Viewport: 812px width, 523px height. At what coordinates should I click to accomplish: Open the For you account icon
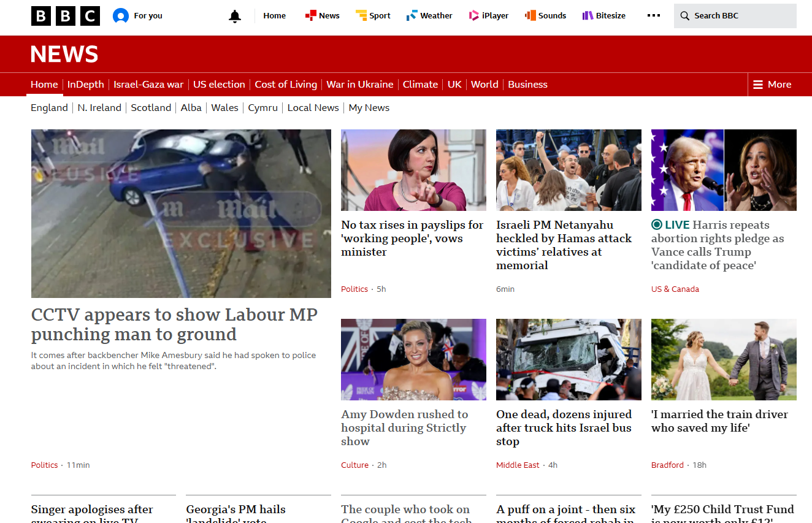(x=121, y=16)
